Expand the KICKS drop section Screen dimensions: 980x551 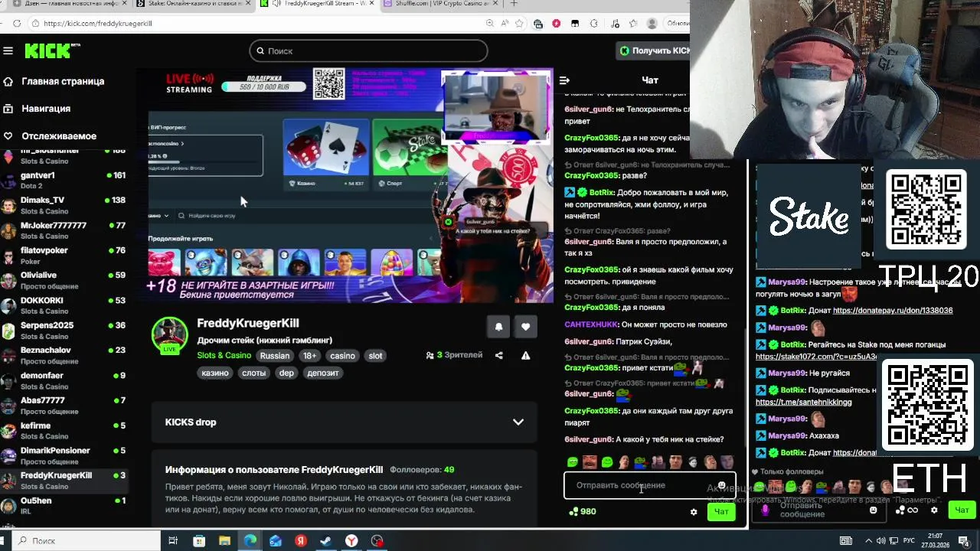pyautogui.click(x=345, y=422)
